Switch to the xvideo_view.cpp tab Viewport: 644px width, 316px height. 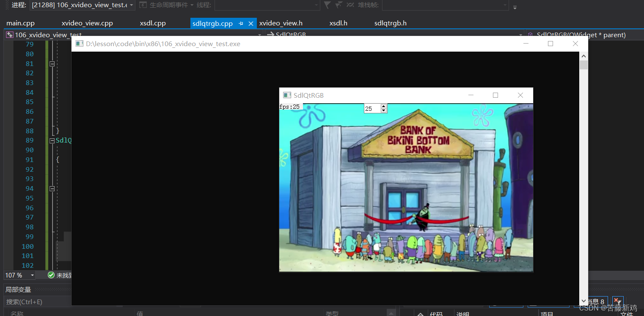click(x=87, y=23)
